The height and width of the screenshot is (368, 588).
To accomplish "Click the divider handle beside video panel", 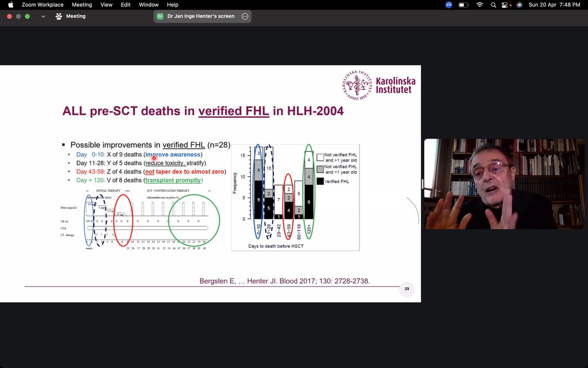I will (x=422, y=184).
